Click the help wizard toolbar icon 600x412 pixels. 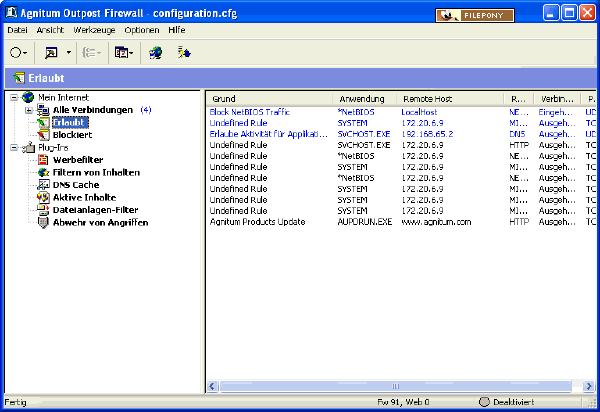click(x=184, y=53)
